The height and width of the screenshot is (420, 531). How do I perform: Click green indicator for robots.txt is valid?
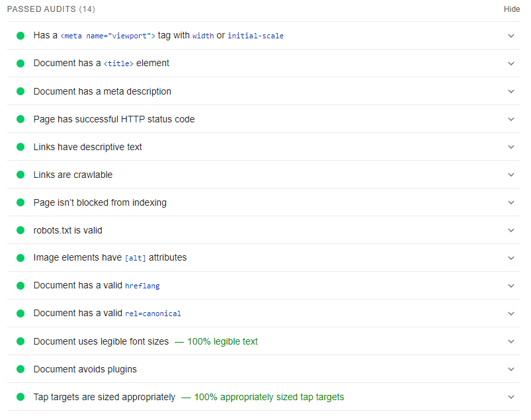pyautogui.click(x=20, y=230)
